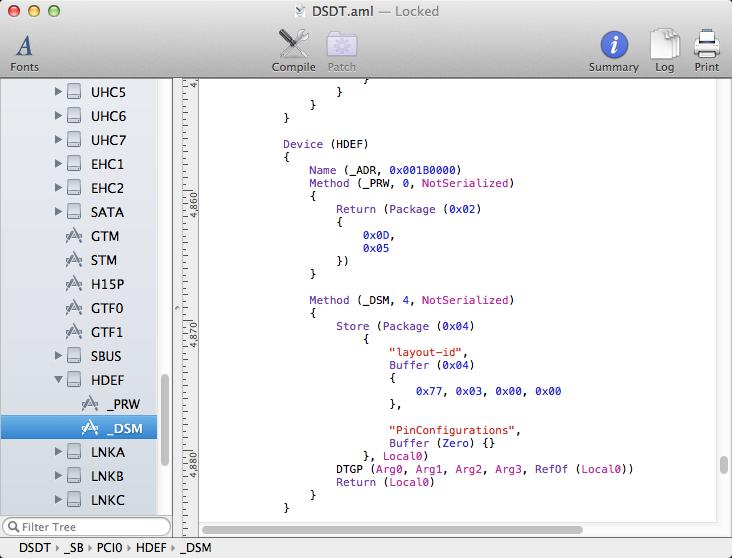
Task: Select the GTM tree row label
Action: click(105, 236)
